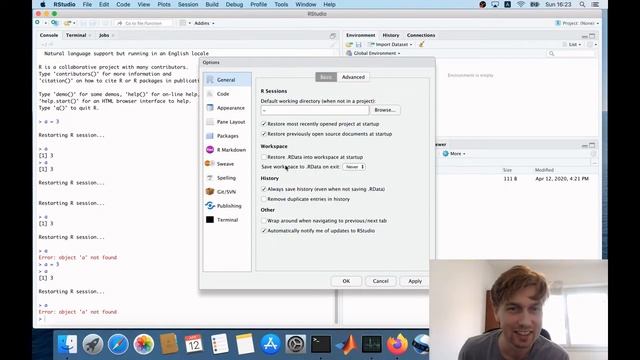
Task: Open Addins dropdown in toolbar
Action: click(204, 23)
